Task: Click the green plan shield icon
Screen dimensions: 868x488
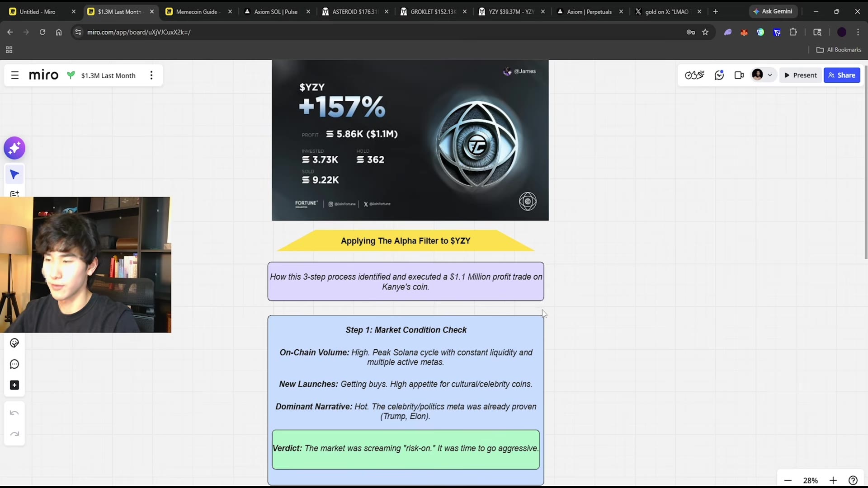Action: [x=71, y=75]
